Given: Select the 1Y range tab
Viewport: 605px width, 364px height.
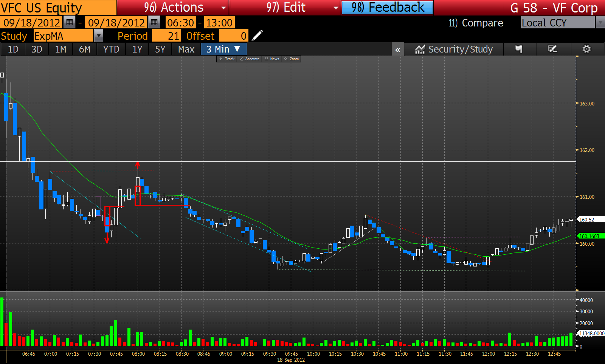Looking at the screenshot, I should [137, 49].
